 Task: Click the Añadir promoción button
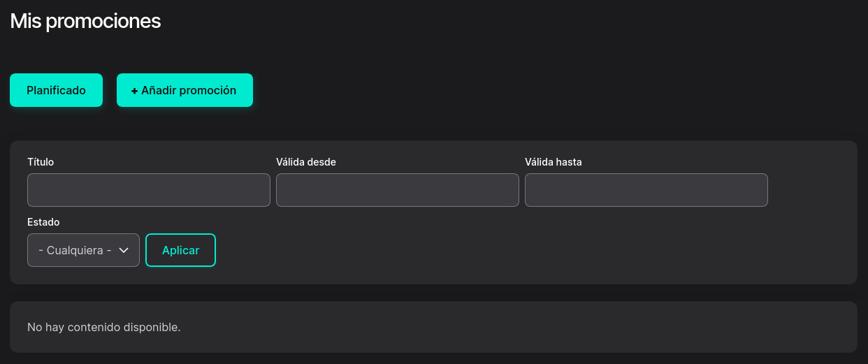click(x=185, y=90)
